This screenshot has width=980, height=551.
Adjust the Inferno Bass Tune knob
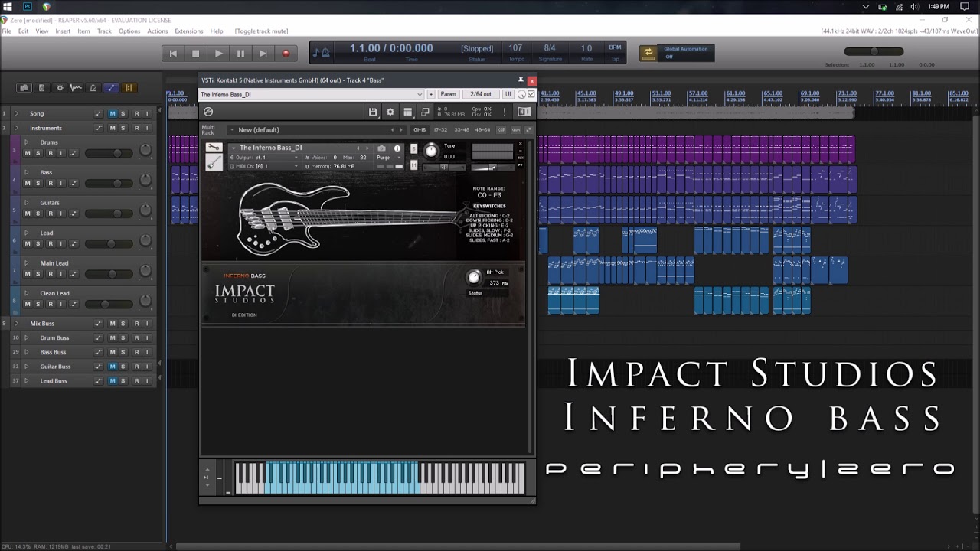[x=431, y=151]
